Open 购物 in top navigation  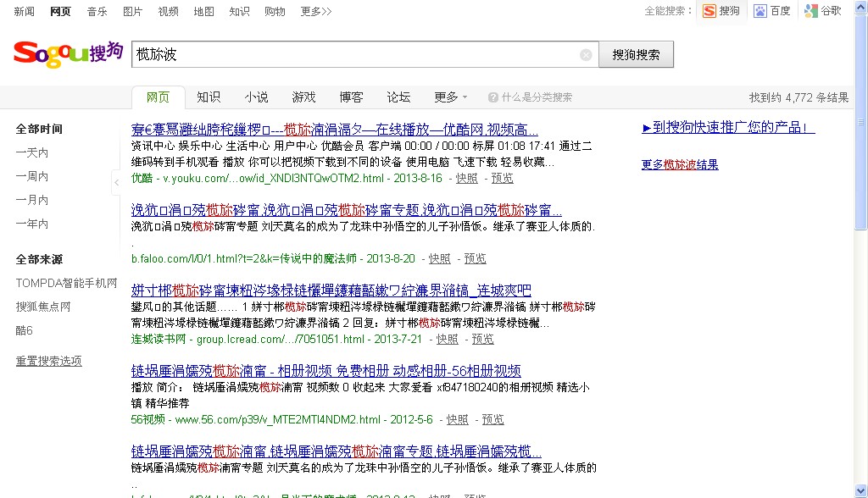coord(275,11)
